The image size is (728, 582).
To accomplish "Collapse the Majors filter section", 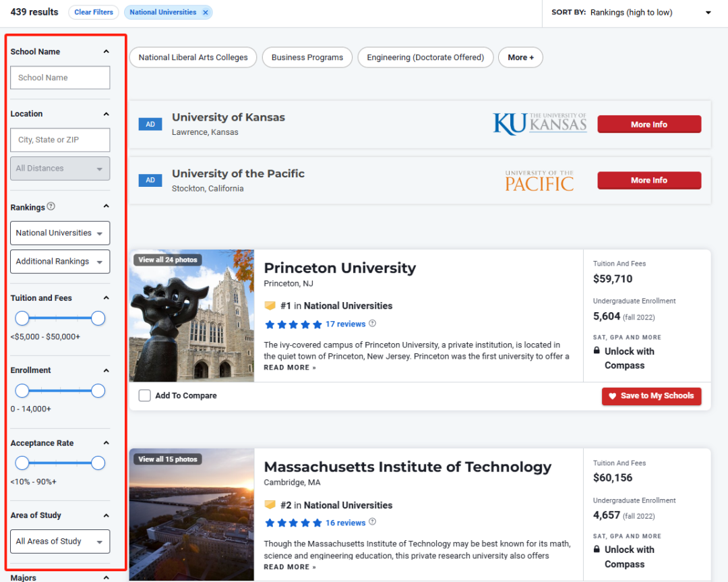I will 107,577.
